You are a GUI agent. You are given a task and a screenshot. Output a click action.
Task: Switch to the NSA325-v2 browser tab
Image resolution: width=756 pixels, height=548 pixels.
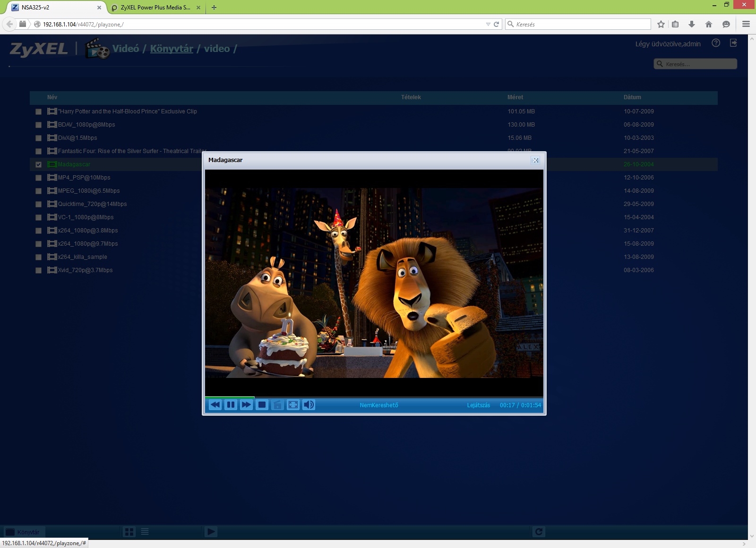[56, 8]
